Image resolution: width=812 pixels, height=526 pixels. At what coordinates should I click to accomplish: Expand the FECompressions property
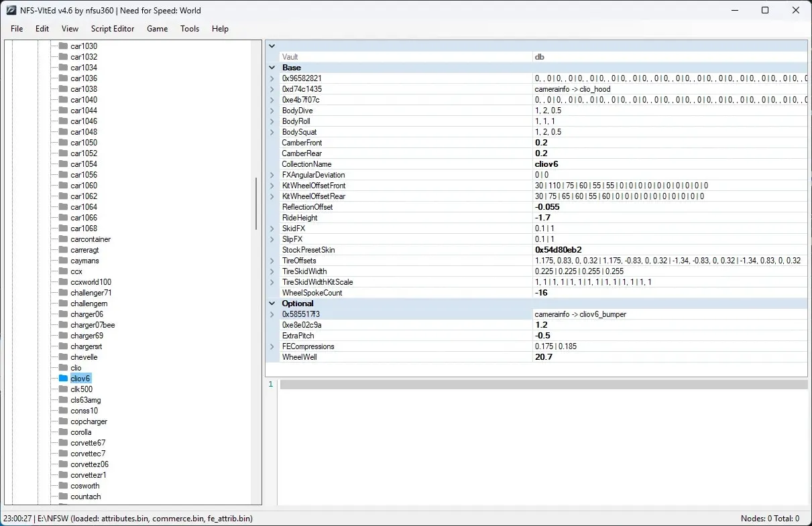272,346
